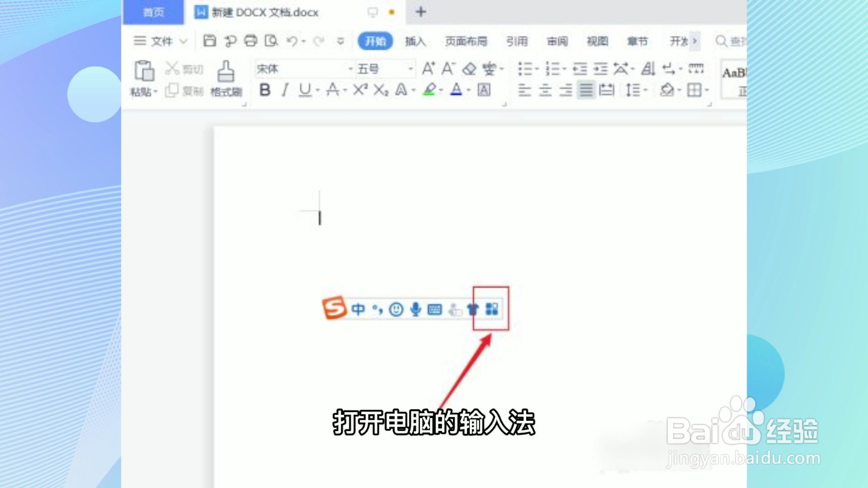Switch to the 审阅 ribbon tab

(557, 41)
